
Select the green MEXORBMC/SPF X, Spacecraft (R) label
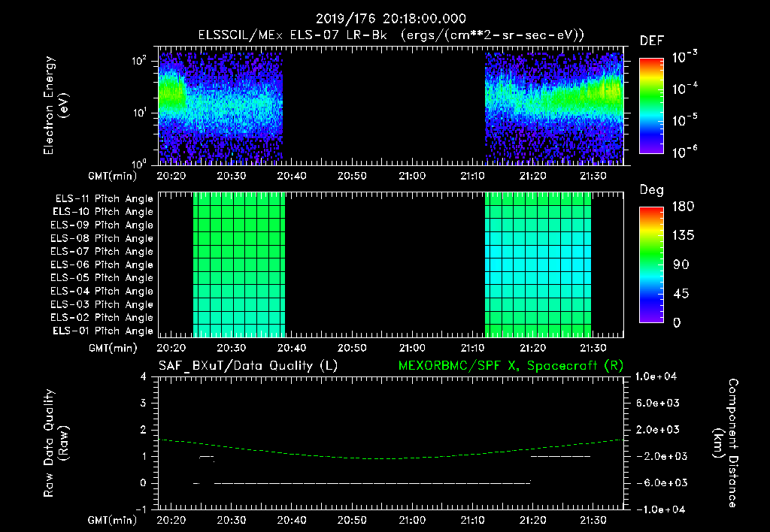pyautogui.click(x=511, y=366)
